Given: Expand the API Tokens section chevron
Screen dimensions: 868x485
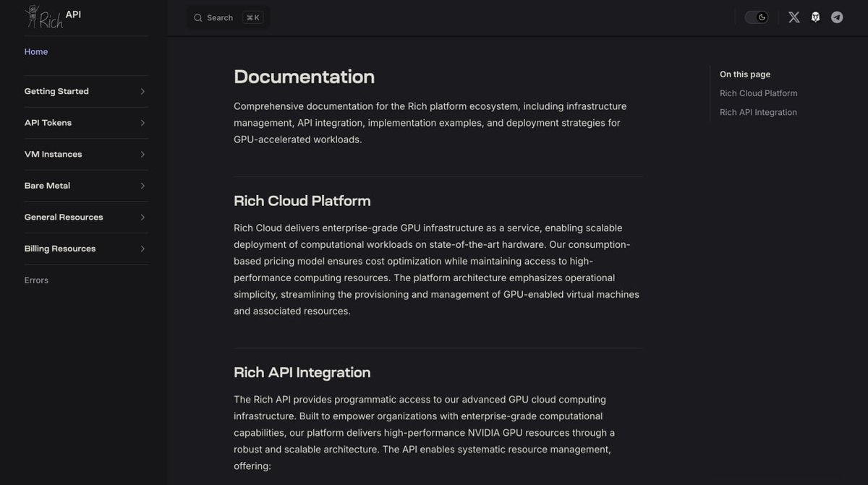Looking at the screenshot, I should (142, 123).
